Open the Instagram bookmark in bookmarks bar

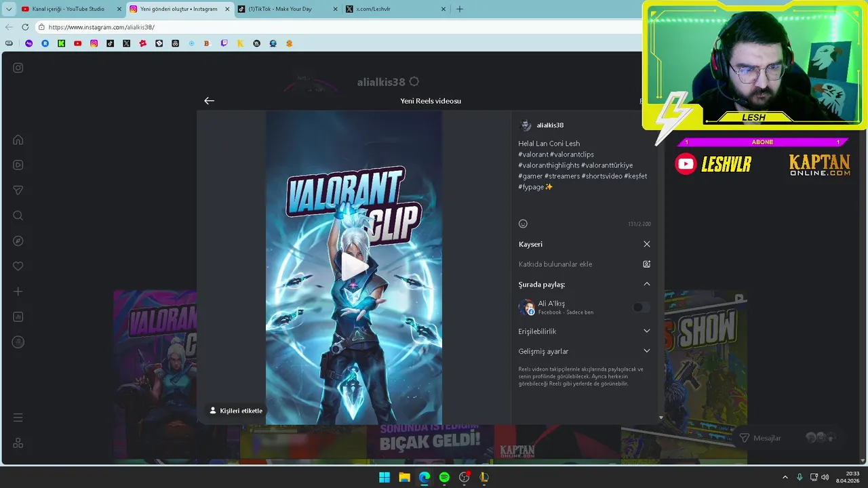click(x=94, y=43)
